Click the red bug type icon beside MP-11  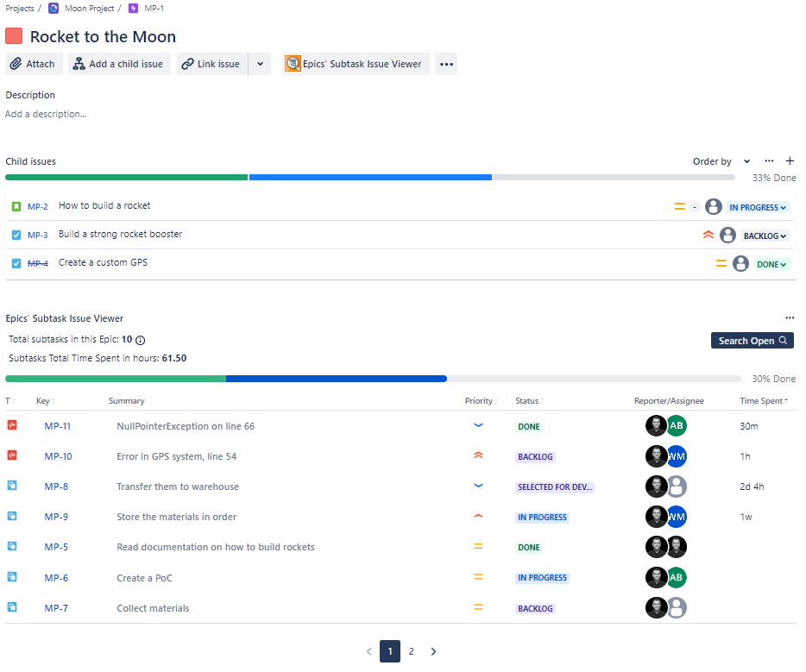pos(11,425)
